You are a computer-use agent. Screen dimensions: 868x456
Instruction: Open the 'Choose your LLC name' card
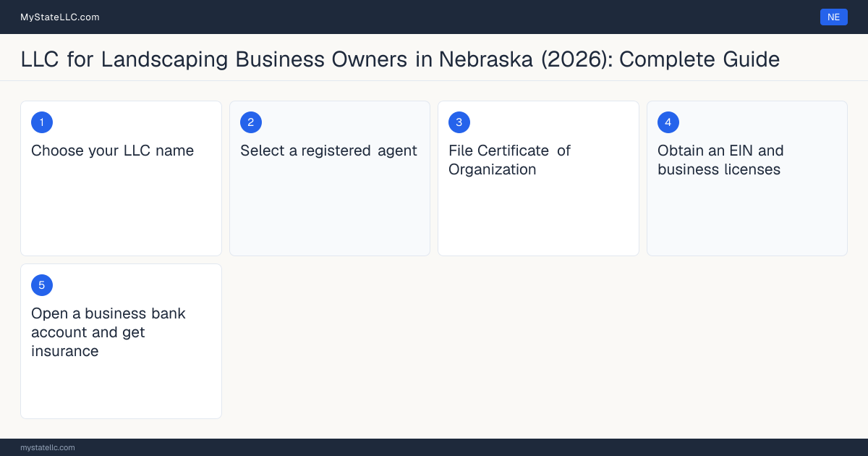[x=121, y=178]
